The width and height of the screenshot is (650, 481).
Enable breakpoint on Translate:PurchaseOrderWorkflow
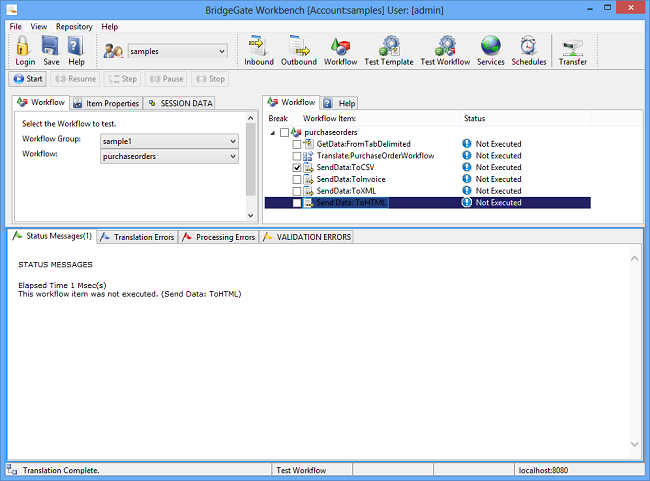(297, 156)
